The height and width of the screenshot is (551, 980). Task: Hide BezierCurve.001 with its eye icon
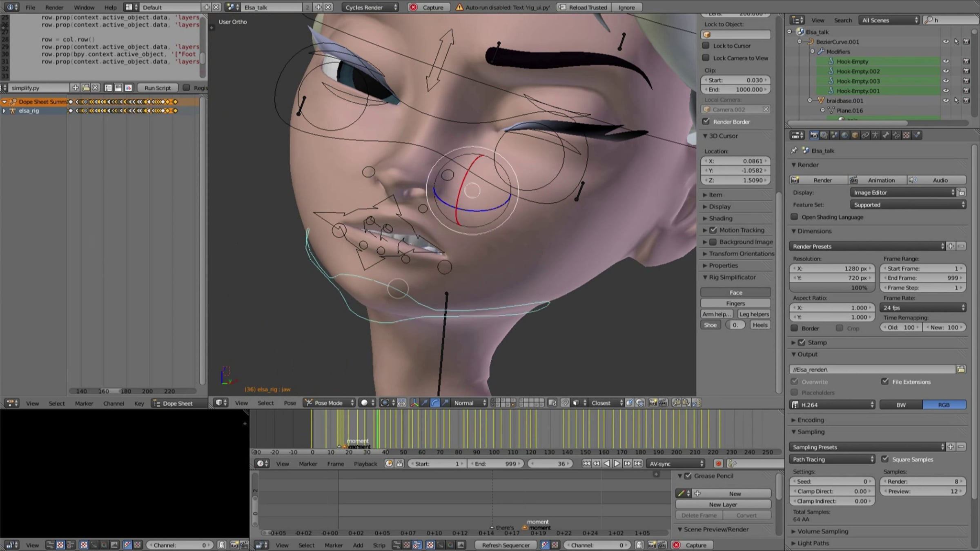pos(946,42)
